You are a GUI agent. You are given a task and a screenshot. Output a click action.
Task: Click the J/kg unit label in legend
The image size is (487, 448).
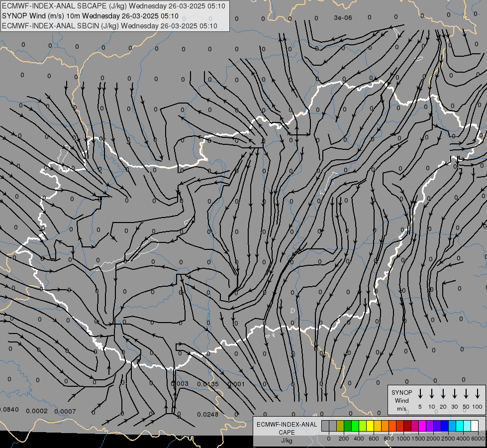click(287, 441)
